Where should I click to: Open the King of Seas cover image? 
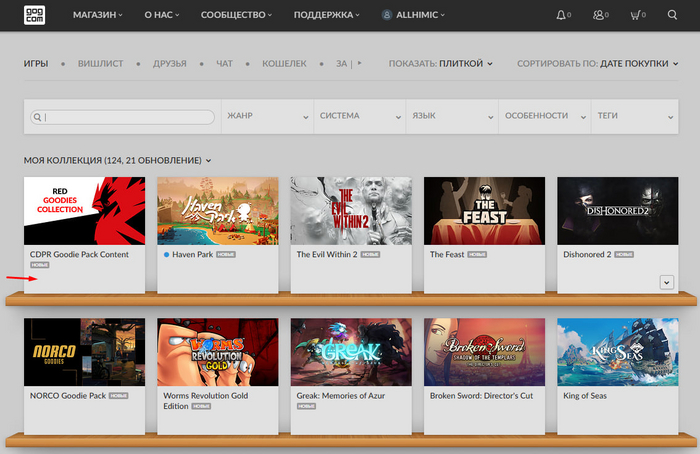click(x=618, y=352)
